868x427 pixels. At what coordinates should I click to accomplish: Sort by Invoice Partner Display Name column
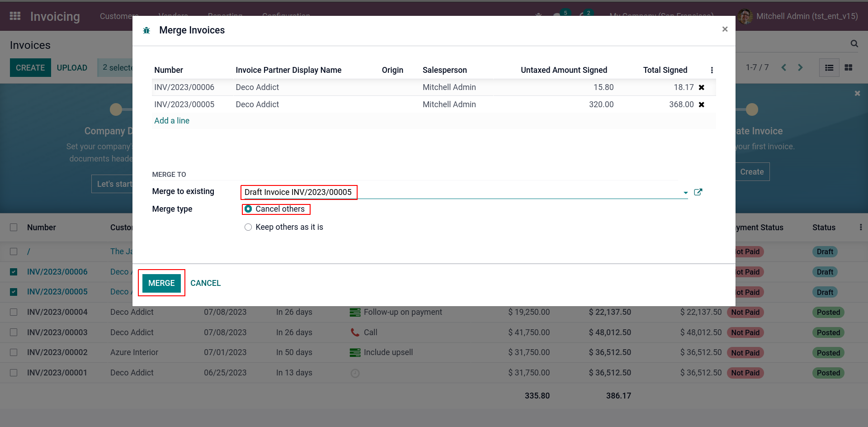pos(288,70)
